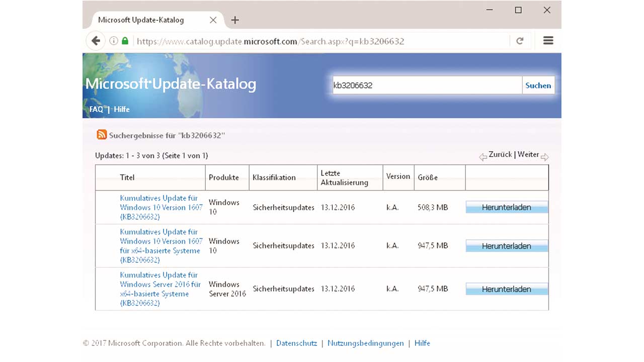Download Windows Server 2016 update with Herunterladen
644x362 pixels.
507,289
